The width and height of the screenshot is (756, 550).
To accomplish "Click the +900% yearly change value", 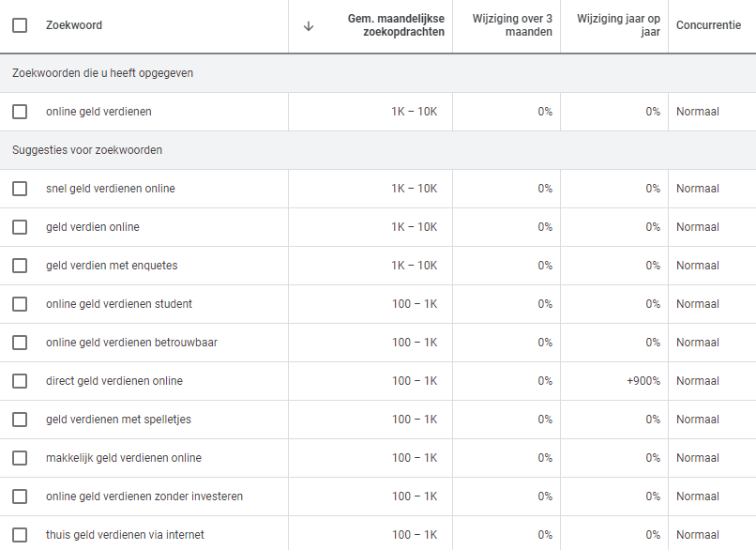I will point(643,381).
